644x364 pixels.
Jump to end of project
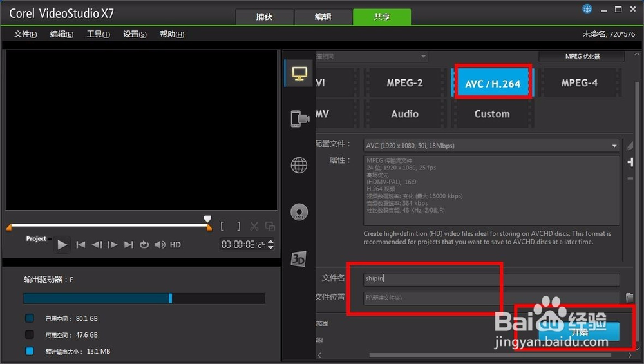coord(129,245)
